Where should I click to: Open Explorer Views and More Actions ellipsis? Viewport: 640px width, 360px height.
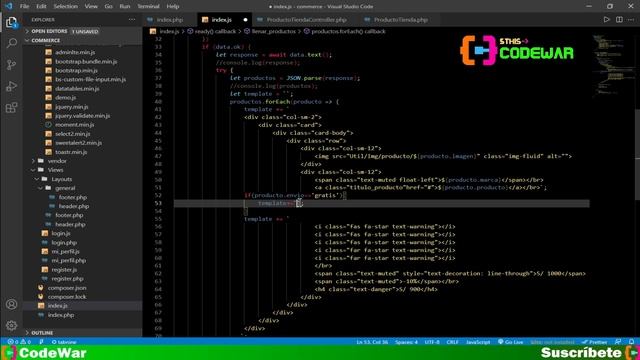point(132,20)
